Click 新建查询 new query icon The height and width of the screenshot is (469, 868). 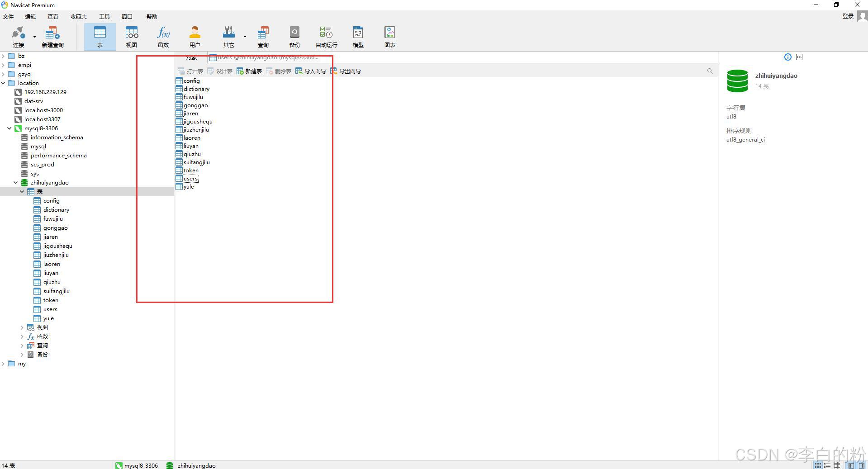[52, 37]
